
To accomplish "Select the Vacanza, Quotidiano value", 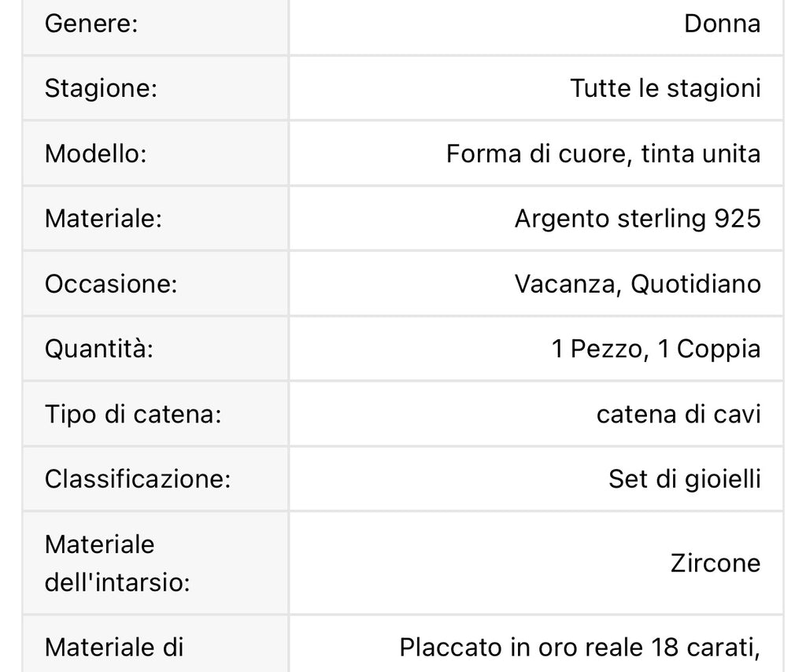I will (638, 283).
